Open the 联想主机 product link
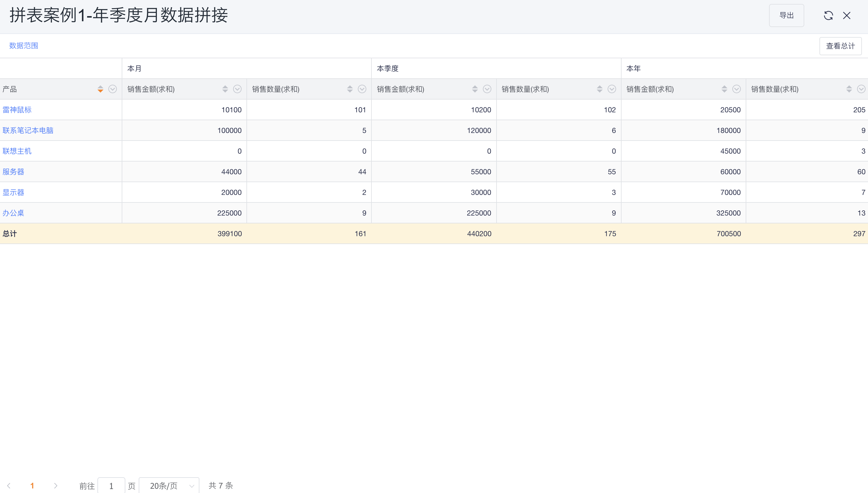 [x=17, y=151]
